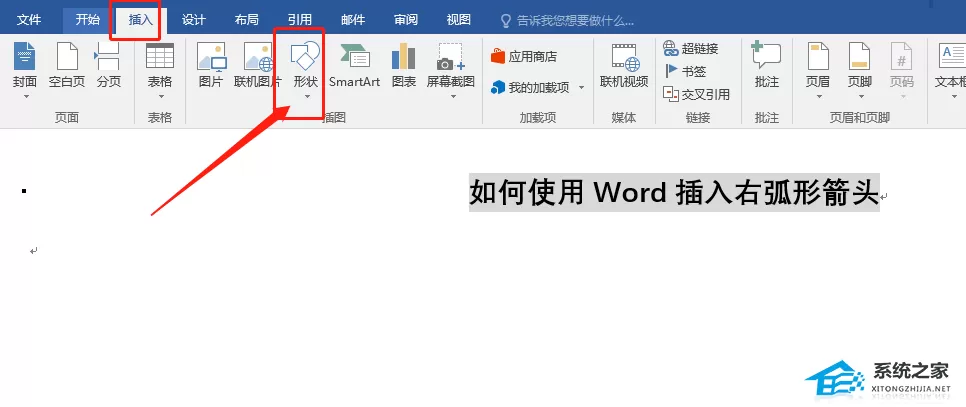The width and height of the screenshot is (966, 407).
Task: Click the 应用商店 store button
Action: pyautogui.click(x=524, y=57)
